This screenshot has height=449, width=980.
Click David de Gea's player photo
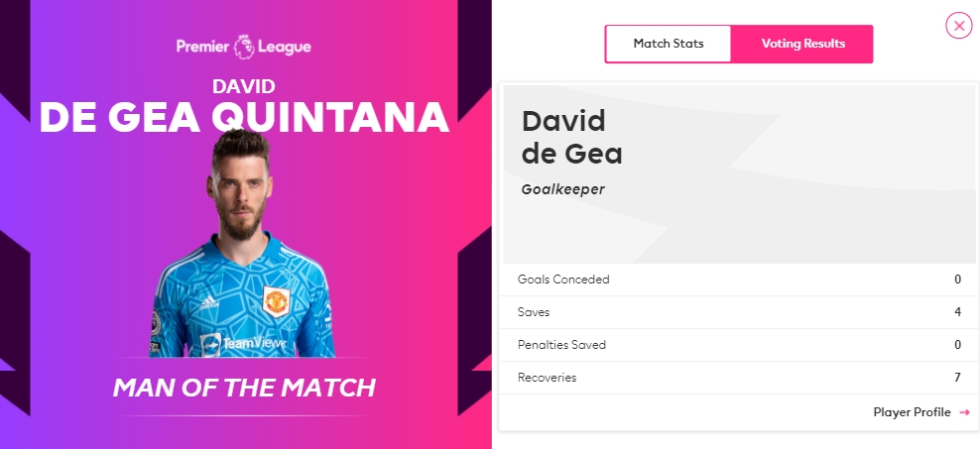[x=242, y=244]
